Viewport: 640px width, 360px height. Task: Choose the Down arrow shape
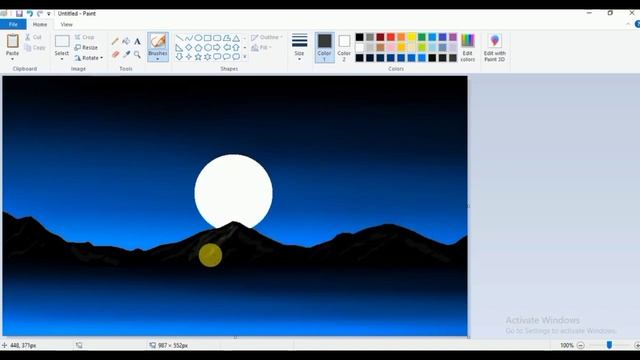point(179,57)
